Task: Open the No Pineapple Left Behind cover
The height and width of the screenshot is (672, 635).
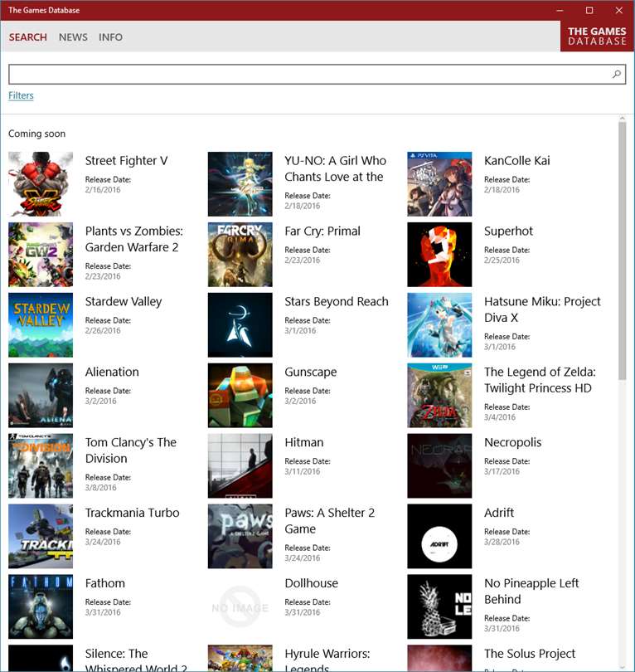Action: pos(439,606)
